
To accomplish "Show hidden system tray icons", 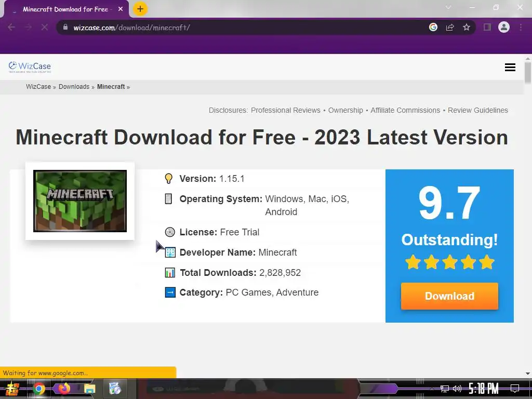I will [432, 389].
